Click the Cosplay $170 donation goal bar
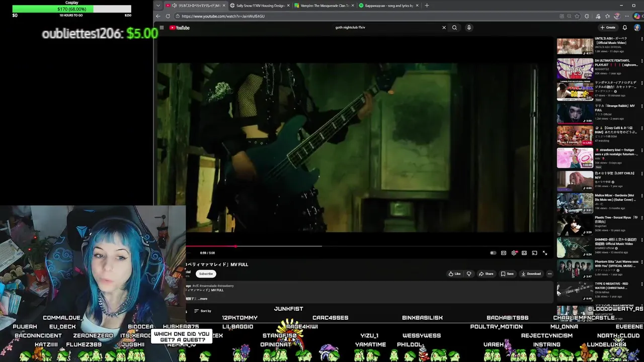Screen dimensions: 644x362 [x=71, y=9]
